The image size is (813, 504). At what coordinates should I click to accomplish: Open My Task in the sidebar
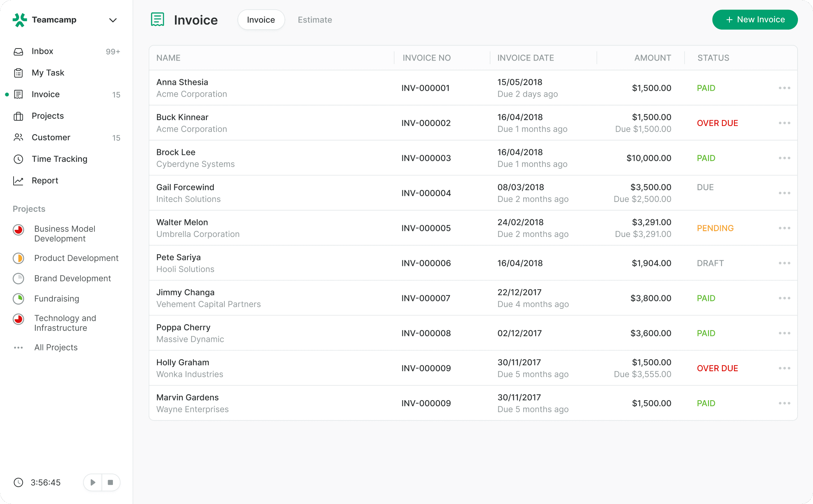click(48, 73)
